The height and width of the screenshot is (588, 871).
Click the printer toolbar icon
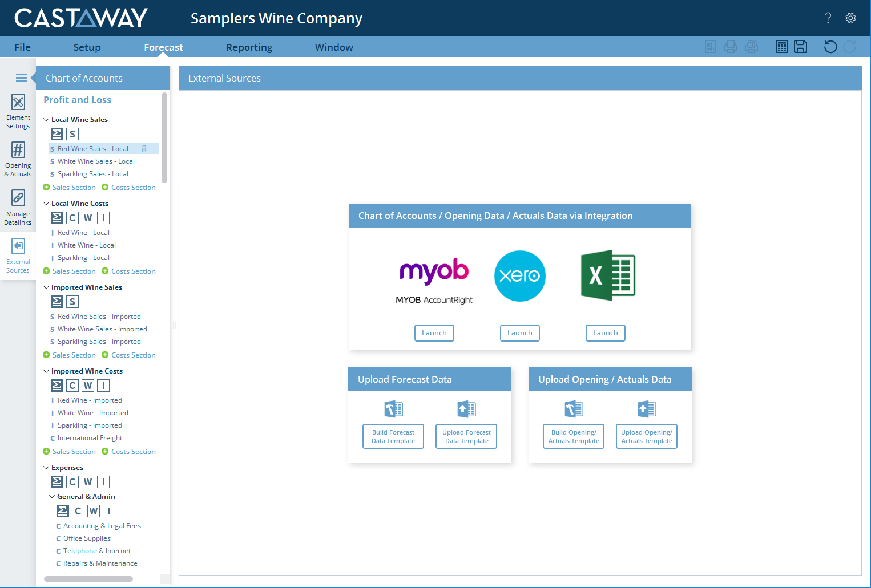[731, 47]
